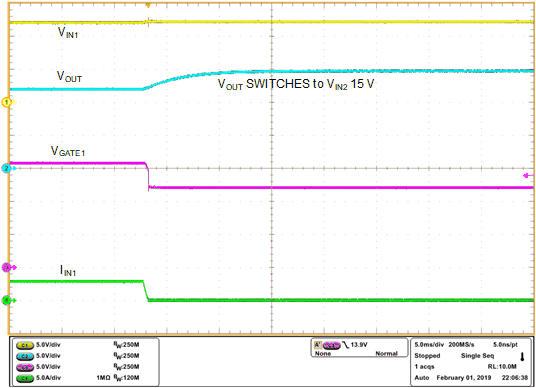Click the 22:06:38 timestamp
The width and height of the screenshot is (536, 388).
[x=514, y=378]
